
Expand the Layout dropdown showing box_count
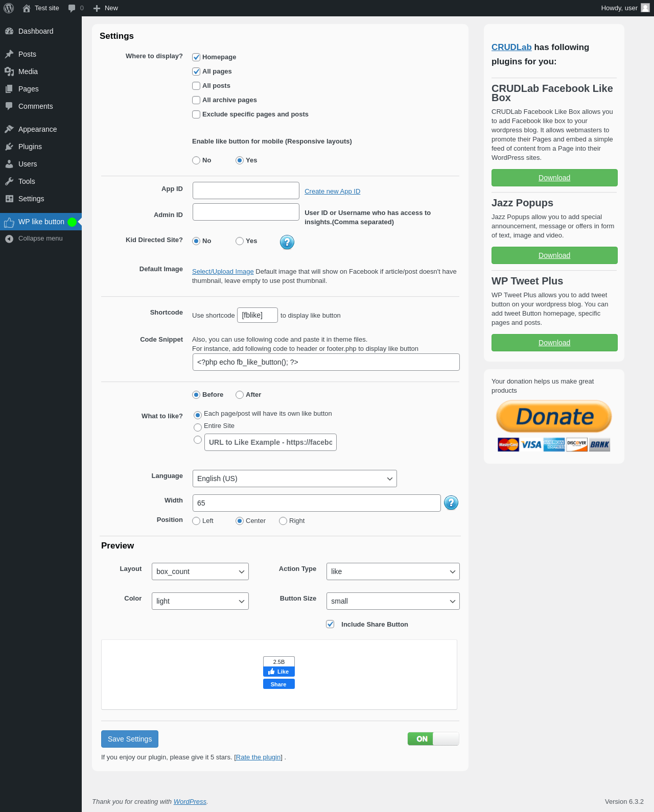pos(200,571)
